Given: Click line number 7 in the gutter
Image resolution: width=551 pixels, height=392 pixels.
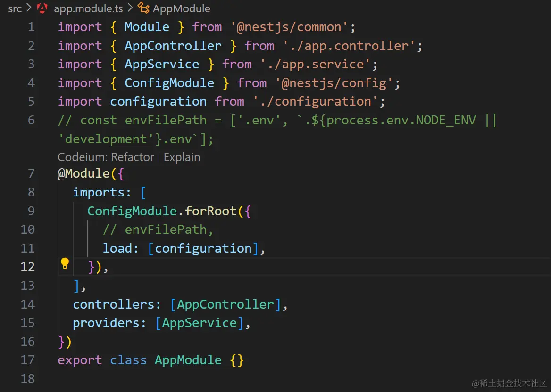Looking at the screenshot, I should click(31, 173).
